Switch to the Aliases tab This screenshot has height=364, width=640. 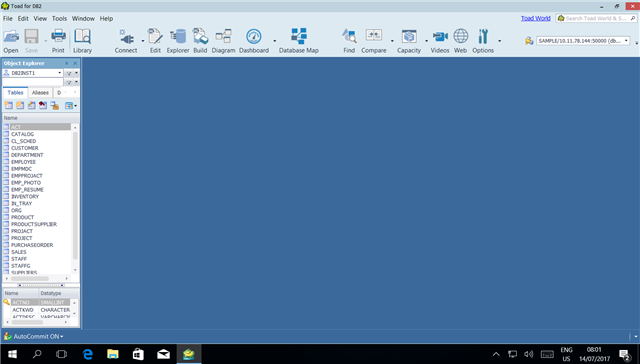(x=40, y=93)
